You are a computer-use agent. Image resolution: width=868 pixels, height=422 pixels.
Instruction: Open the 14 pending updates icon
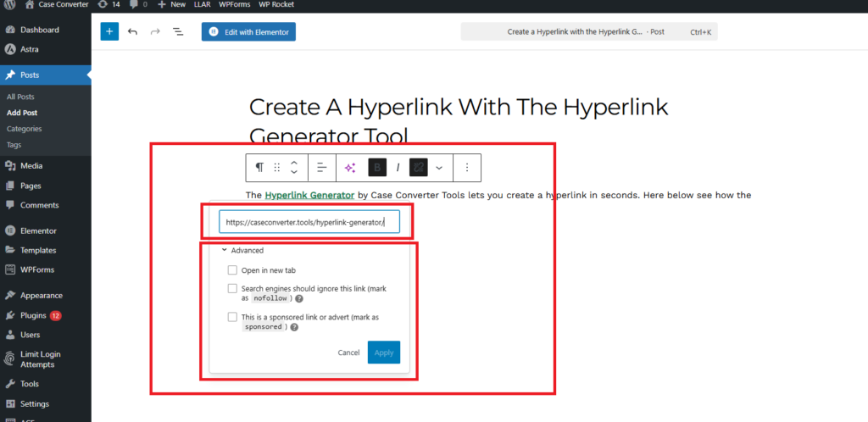108,4
